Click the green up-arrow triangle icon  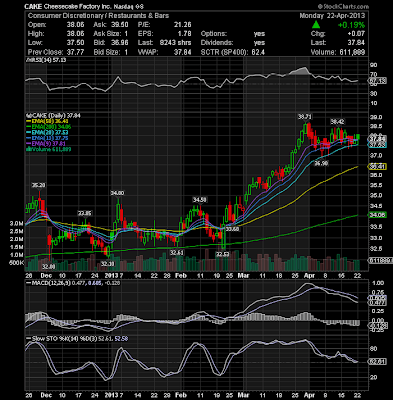(x=316, y=25)
